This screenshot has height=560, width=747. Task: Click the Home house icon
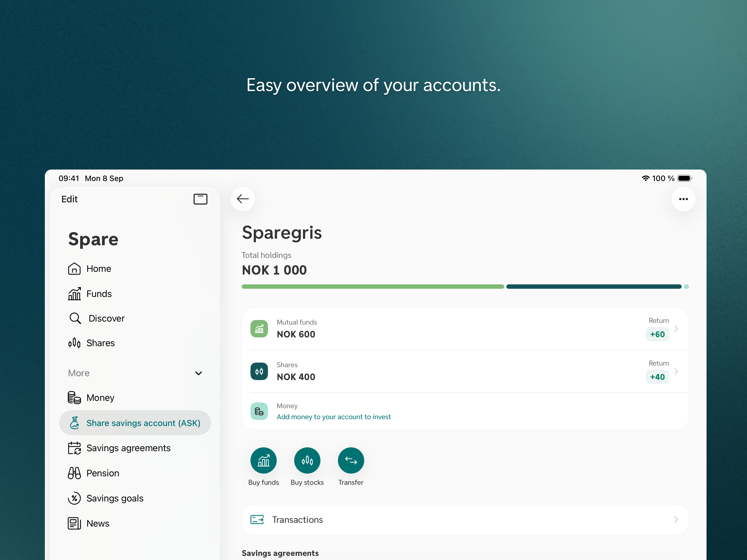point(74,269)
